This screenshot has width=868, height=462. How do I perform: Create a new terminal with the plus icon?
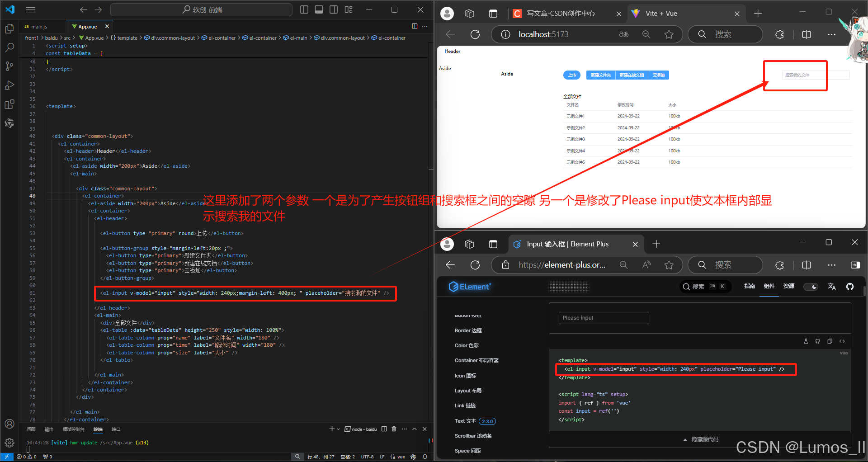coord(332,429)
